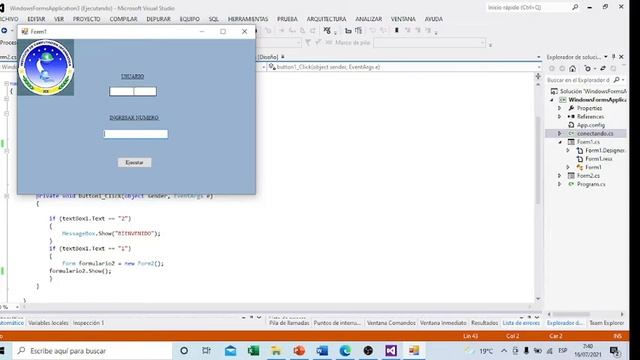Image resolution: width=640 pixels, height=360 pixels.
Task: Expand the Form1.Designer node
Action: (568, 150)
